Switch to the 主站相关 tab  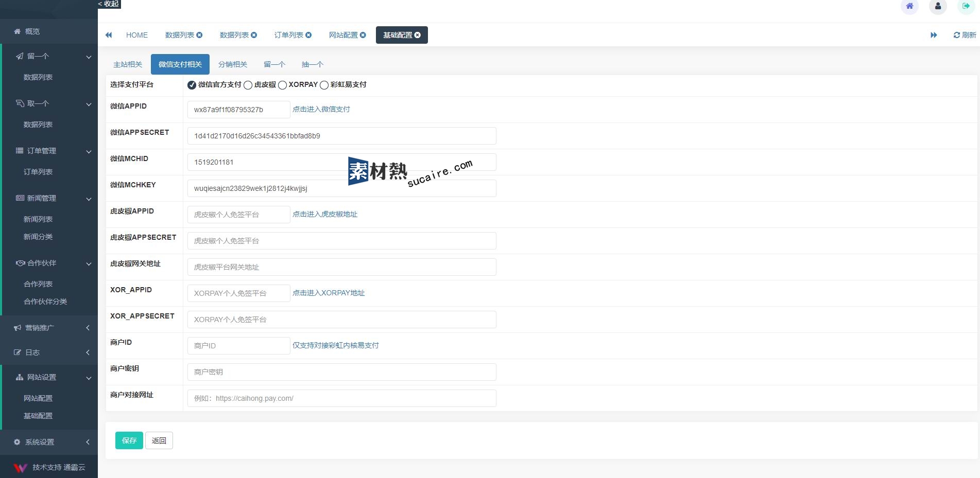128,64
